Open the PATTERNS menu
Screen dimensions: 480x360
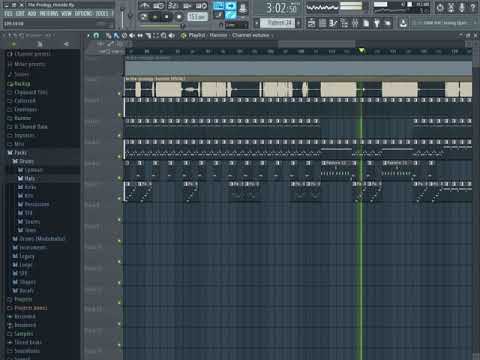49,14
